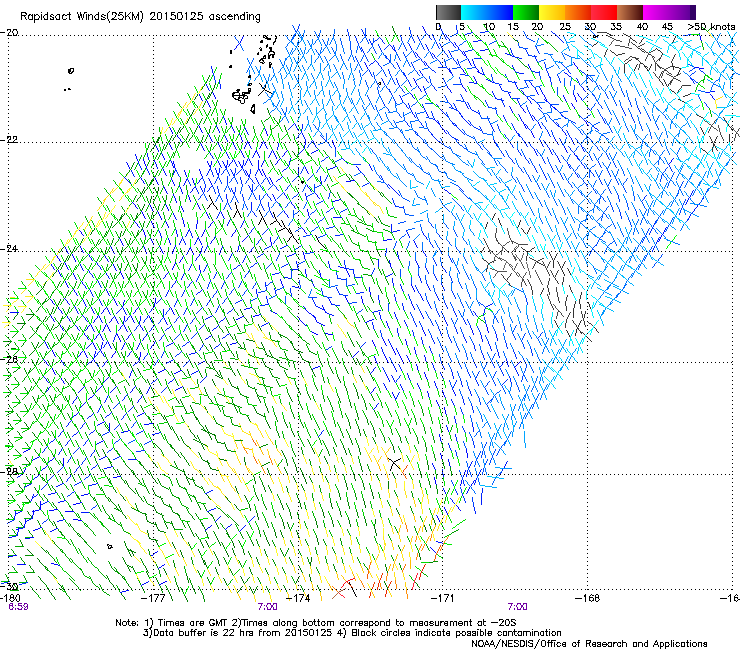The width and height of the screenshot is (740, 650).
Task: Click the purple 6:59 time label
Action: point(18,607)
